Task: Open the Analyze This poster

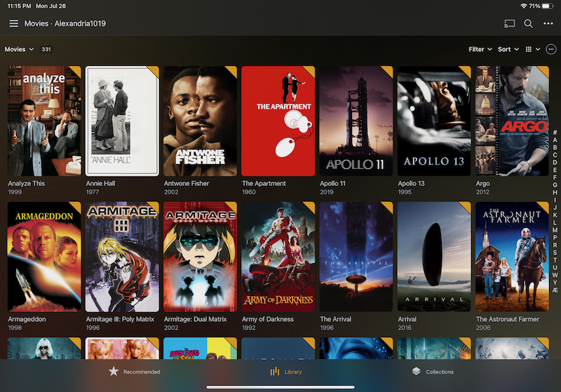Action: tap(44, 121)
